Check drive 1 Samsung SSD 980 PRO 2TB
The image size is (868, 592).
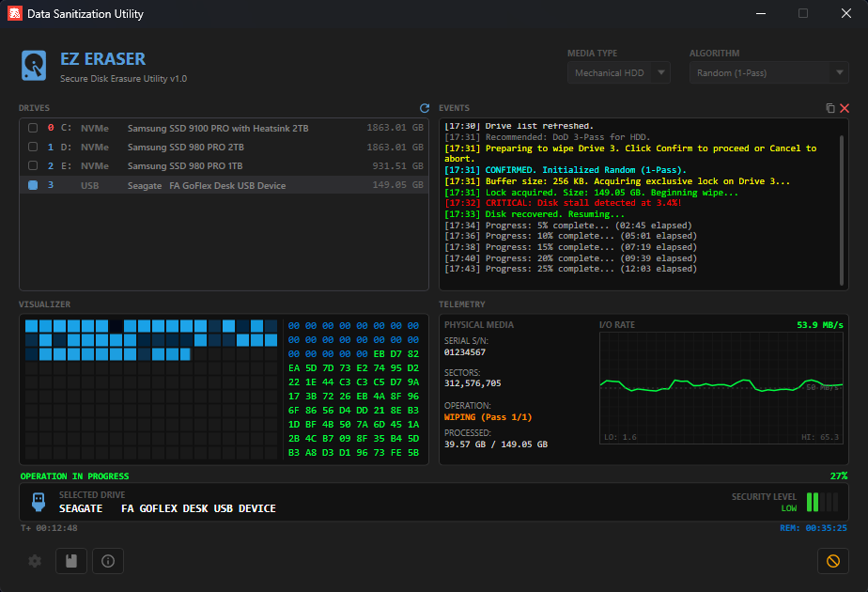pyautogui.click(x=33, y=147)
